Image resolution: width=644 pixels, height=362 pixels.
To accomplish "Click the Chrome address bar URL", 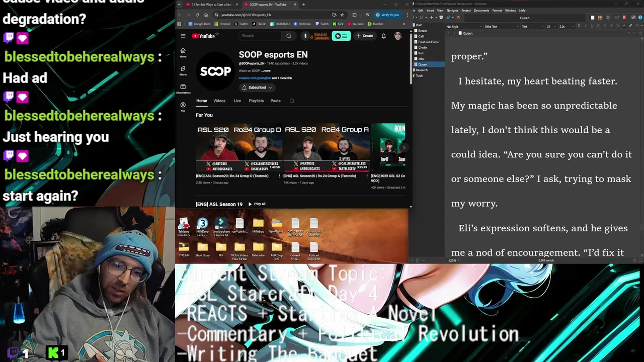I will (x=246, y=15).
